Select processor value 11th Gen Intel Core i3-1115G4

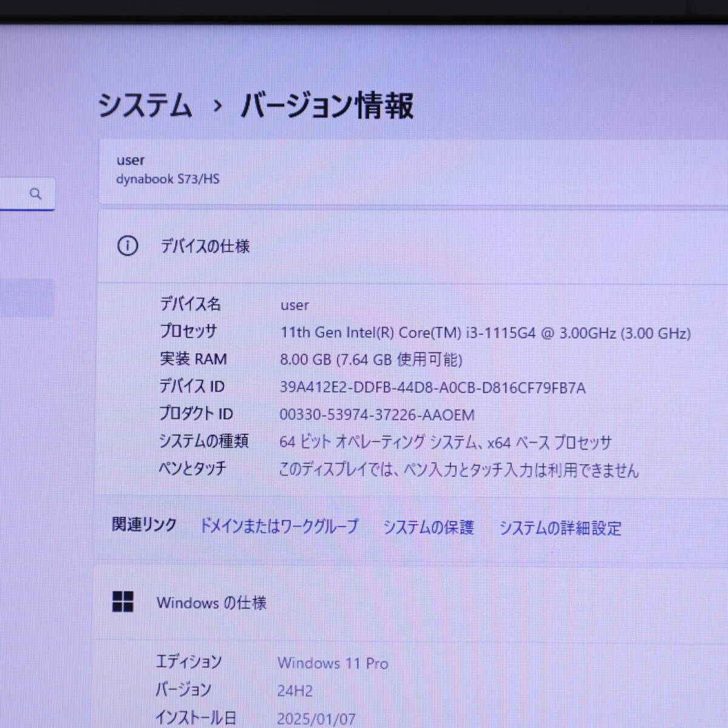click(485, 333)
